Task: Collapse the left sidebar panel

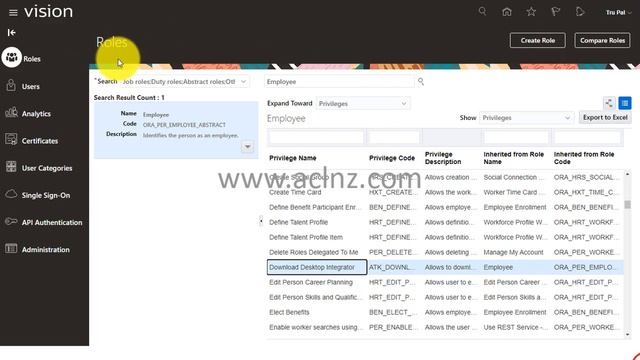Action: tap(11, 32)
